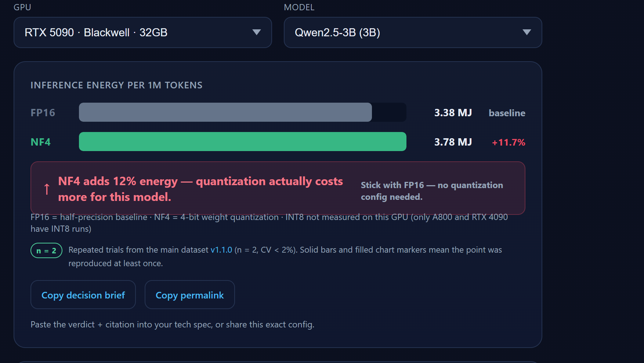Click the FP16 row label
This screenshot has height=363, width=644.
click(43, 113)
